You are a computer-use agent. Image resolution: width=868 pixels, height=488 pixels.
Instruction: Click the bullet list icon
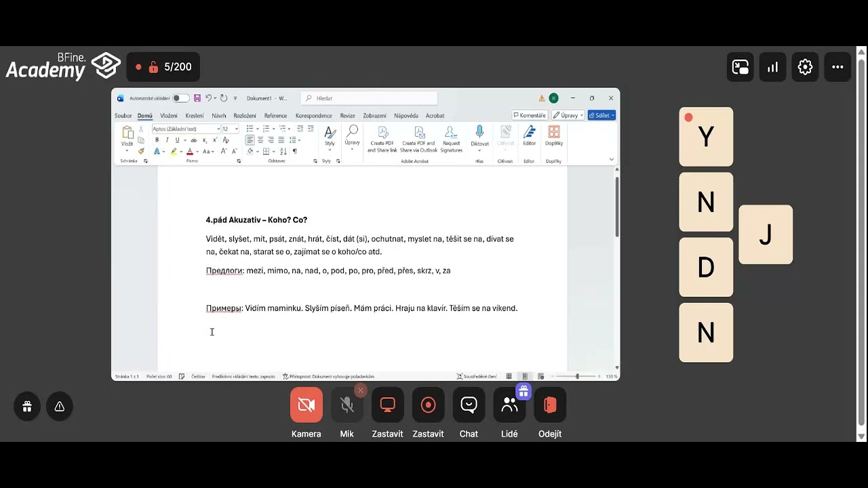click(250, 129)
